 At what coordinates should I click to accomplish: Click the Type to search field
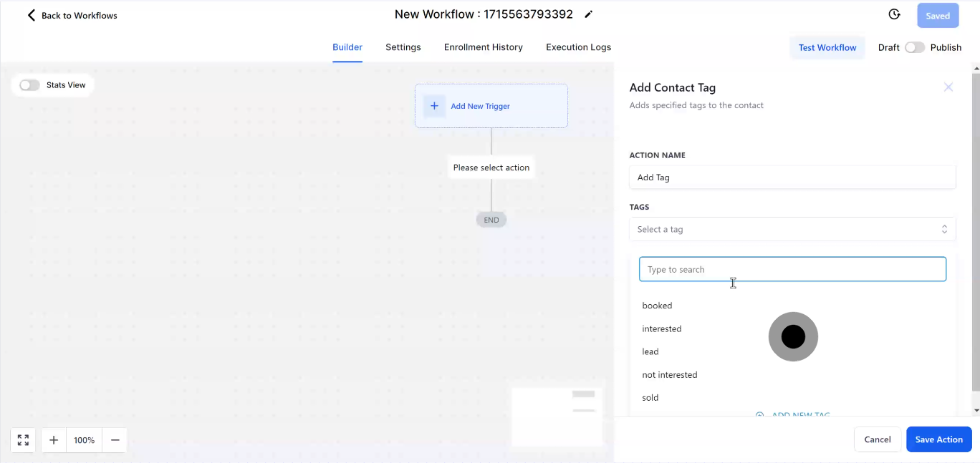point(792,270)
